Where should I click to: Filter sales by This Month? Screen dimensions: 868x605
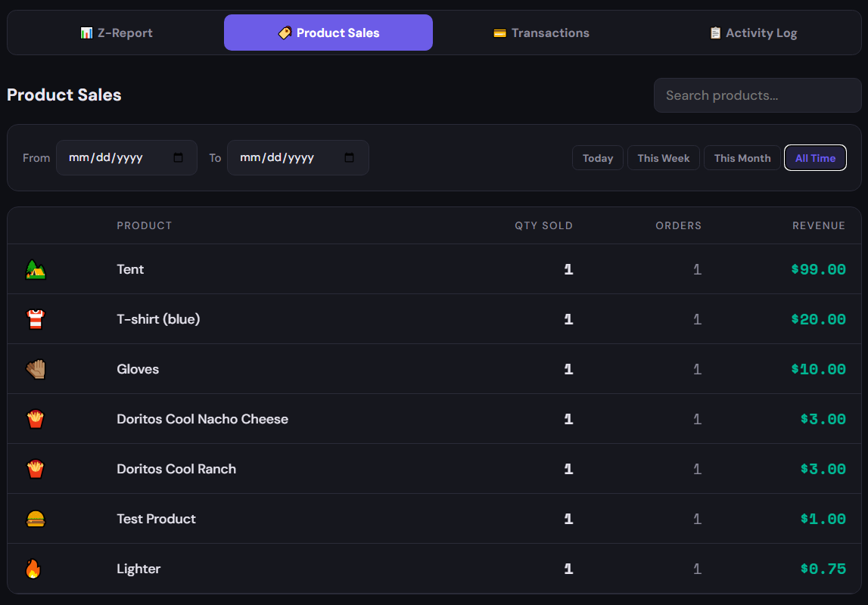742,158
